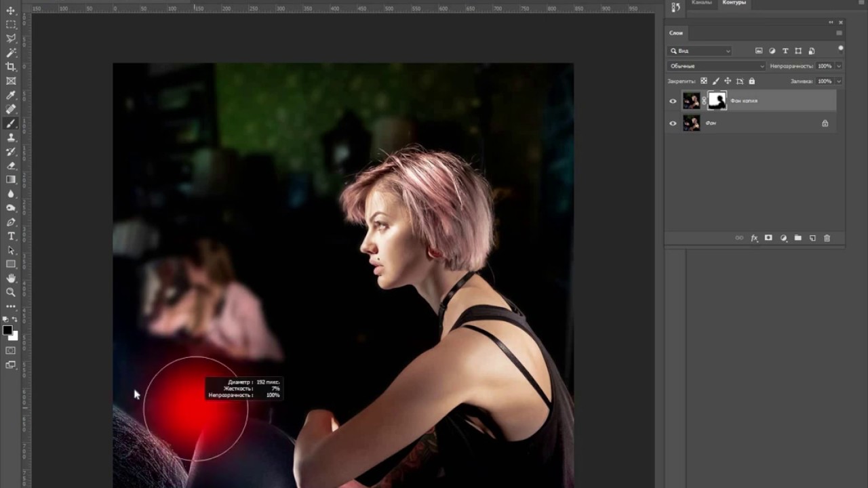
Task: Click the create new layer button
Action: click(812, 238)
